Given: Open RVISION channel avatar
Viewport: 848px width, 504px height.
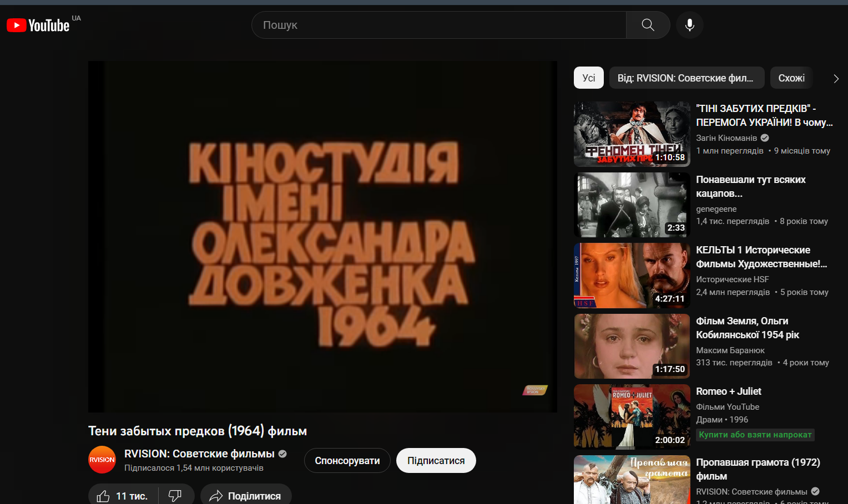Looking at the screenshot, I should (x=102, y=460).
